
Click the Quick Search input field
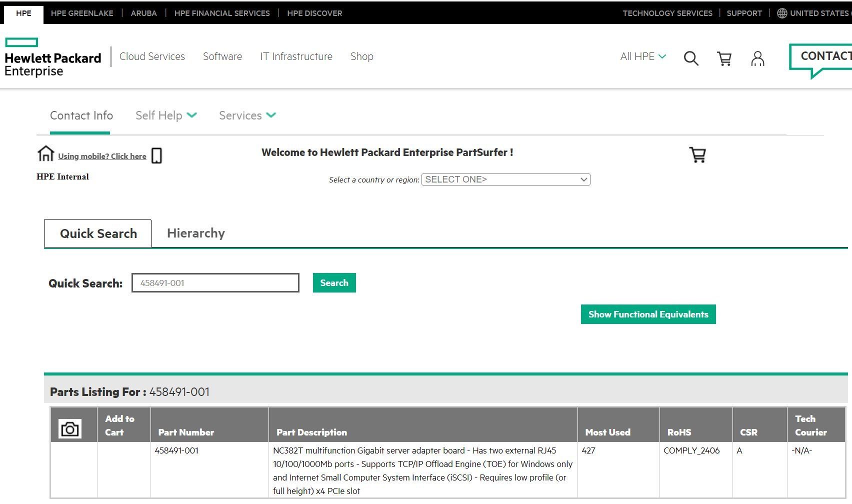tap(215, 283)
